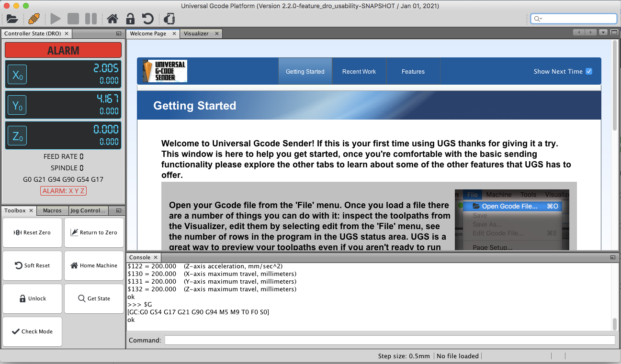Click the Return to Zero button
The height and width of the screenshot is (364, 621).
[x=94, y=232]
